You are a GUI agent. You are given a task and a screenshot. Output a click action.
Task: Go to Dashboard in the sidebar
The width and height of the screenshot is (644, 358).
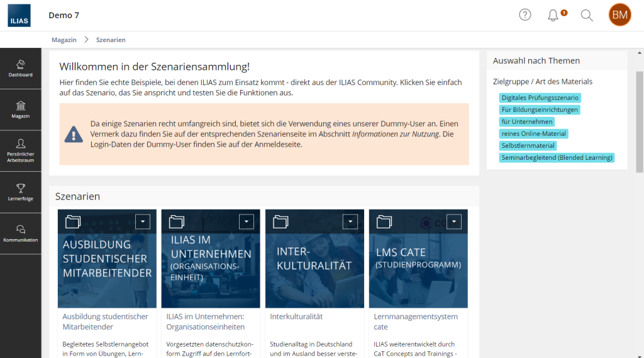[x=20, y=69]
